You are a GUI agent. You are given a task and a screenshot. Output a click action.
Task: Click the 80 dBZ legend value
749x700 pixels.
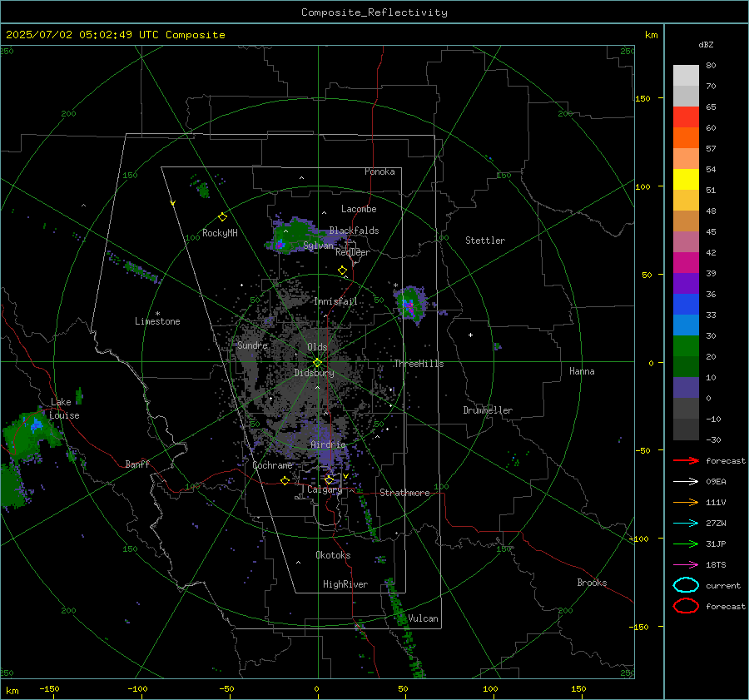click(711, 66)
